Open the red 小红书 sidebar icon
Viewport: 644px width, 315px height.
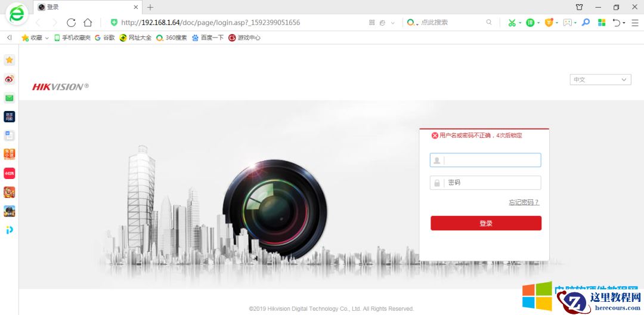(x=10, y=174)
